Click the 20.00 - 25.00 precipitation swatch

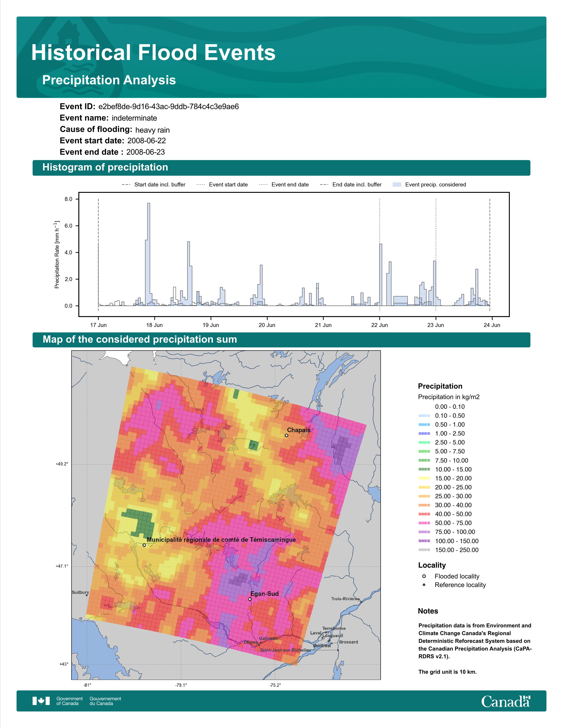coord(424,487)
